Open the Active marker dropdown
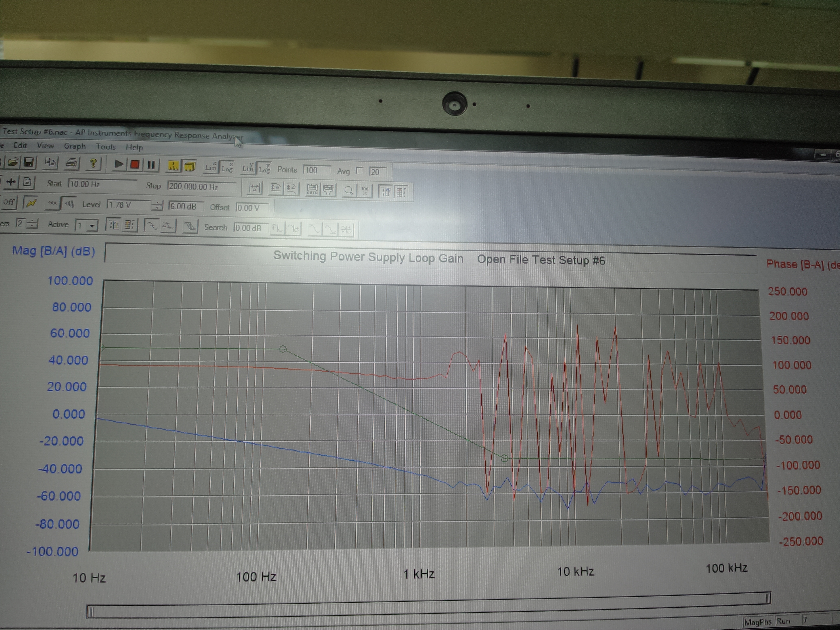This screenshot has width=840, height=630. coord(91,226)
